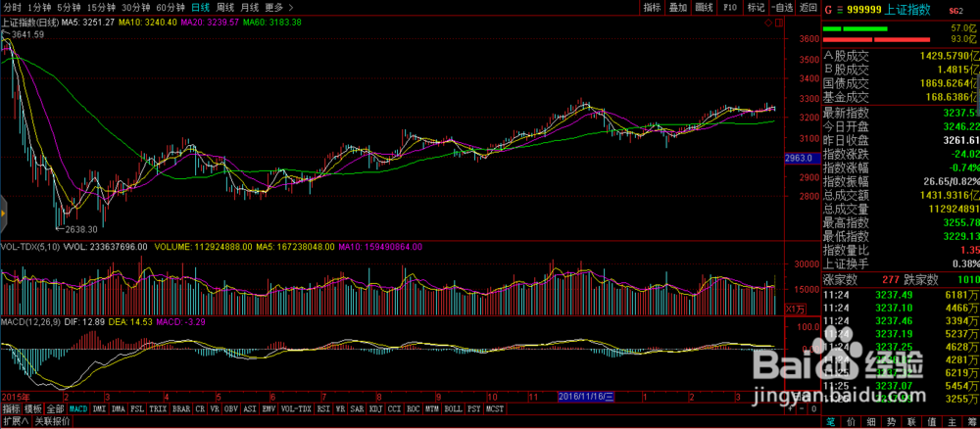Select the SAR indicator
The width and height of the screenshot is (980, 429).
click(357, 409)
